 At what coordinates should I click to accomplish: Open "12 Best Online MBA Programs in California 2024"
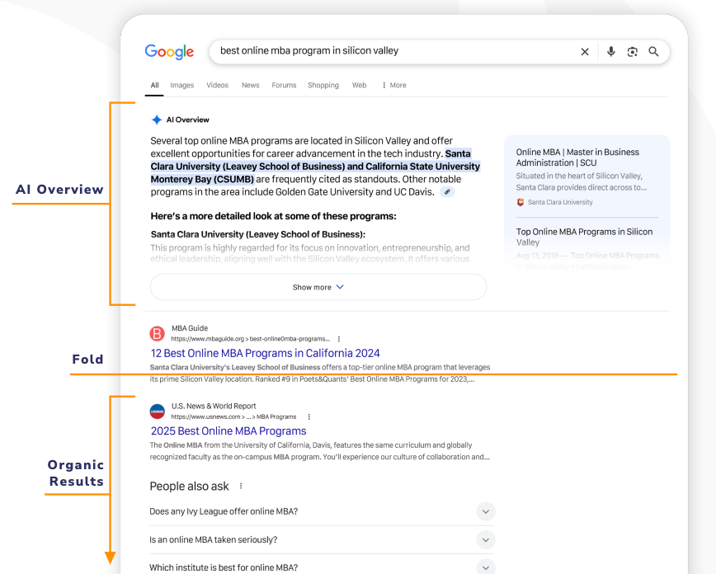click(265, 353)
